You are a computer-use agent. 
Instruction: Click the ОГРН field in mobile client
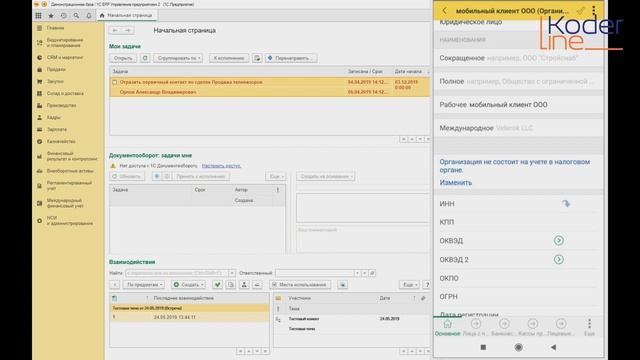519,297
